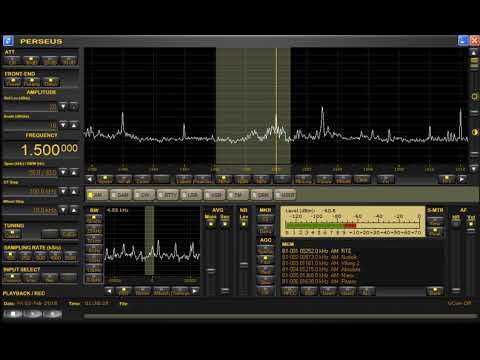Select the 2000 kS/s sampling rate
This screenshot has width=480, height=360.
[70, 256]
